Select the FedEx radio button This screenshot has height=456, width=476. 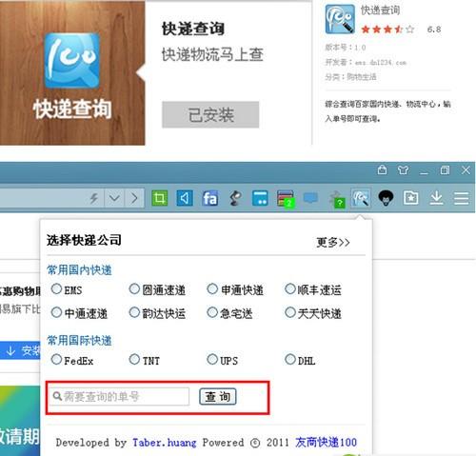click(56, 360)
